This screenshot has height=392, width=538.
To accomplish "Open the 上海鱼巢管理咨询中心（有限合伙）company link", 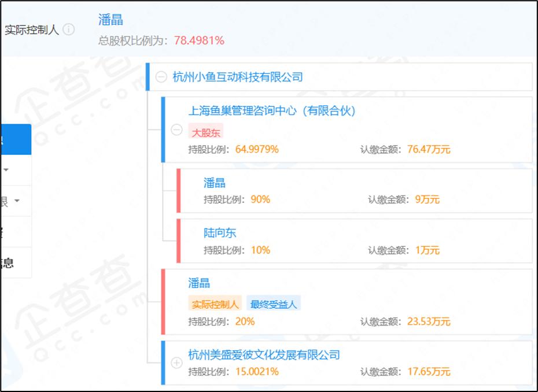I will (x=273, y=110).
